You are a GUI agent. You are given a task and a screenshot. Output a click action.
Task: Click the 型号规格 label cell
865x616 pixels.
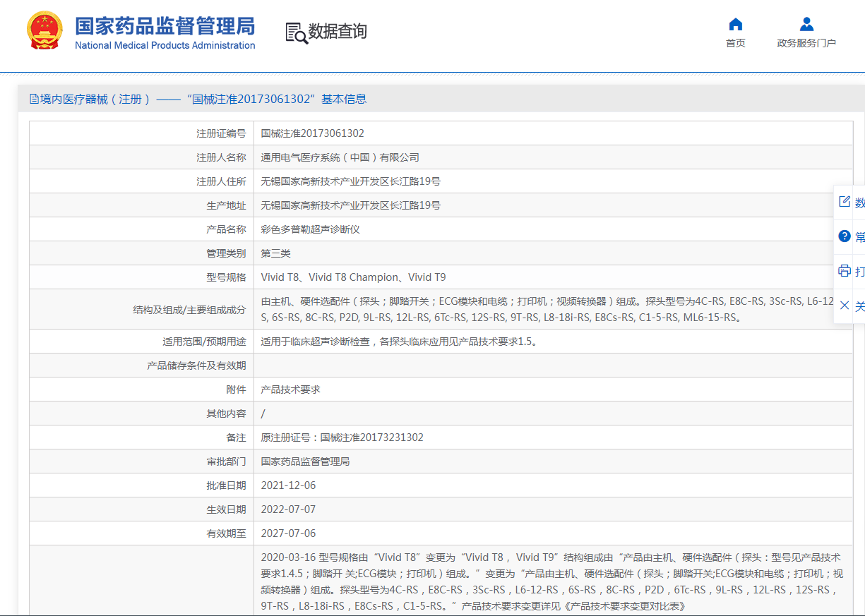click(141, 277)
